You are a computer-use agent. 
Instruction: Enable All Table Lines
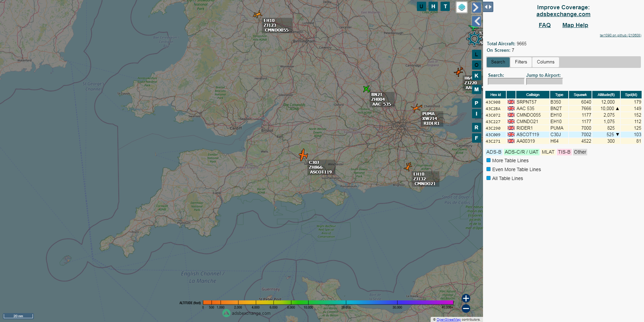[488, 178]
